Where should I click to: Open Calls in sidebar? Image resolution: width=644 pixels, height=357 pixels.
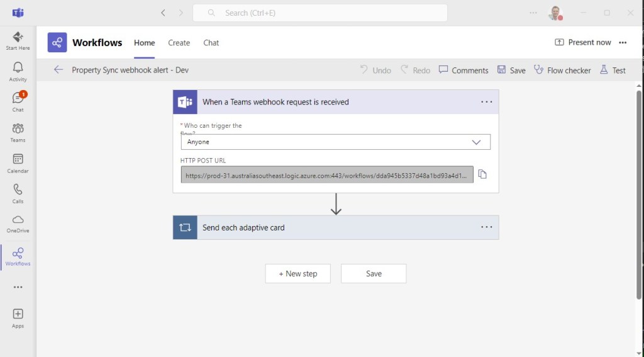(18, 194)
